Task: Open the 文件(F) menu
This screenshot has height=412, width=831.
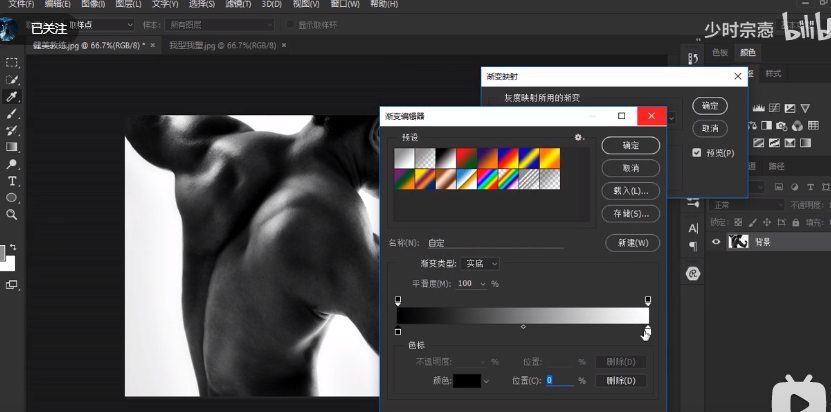Action: point(22,4)
